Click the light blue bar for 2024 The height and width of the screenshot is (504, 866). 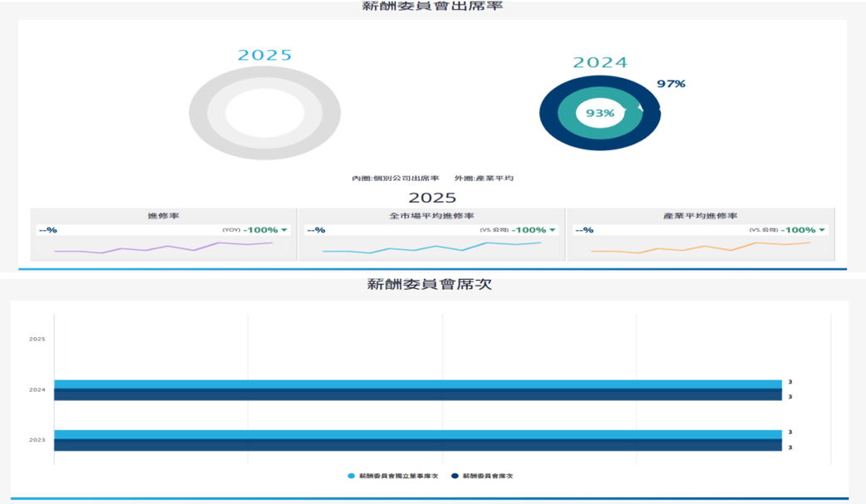pyautogui.click(x=418, y=384)
